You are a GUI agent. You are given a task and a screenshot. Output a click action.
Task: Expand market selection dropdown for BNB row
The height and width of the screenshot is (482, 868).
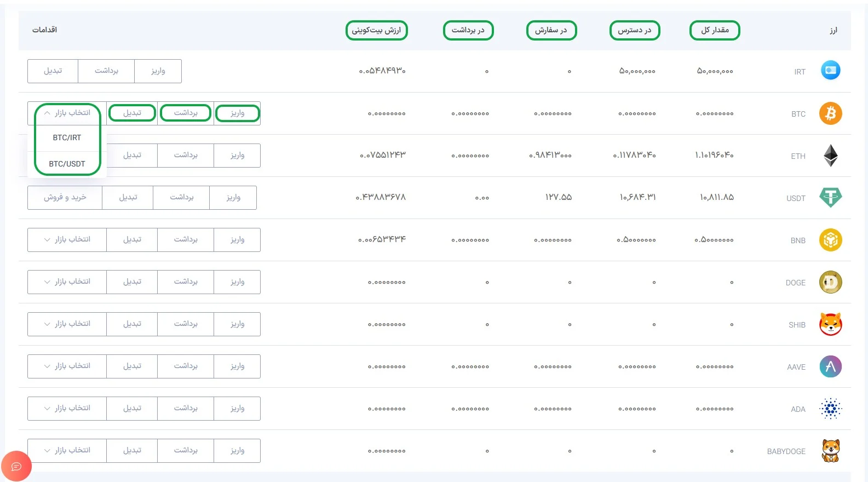(67, 240)
